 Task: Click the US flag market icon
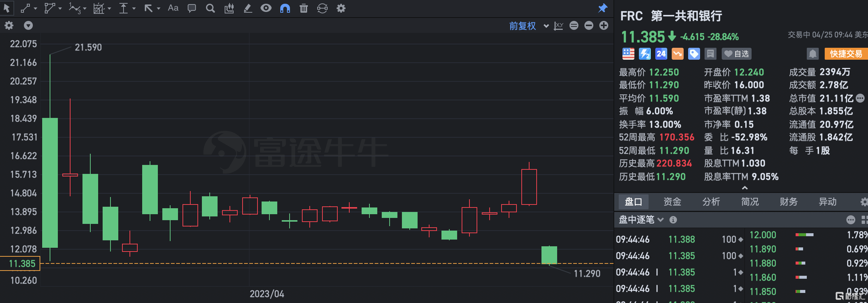pos(628,54)
